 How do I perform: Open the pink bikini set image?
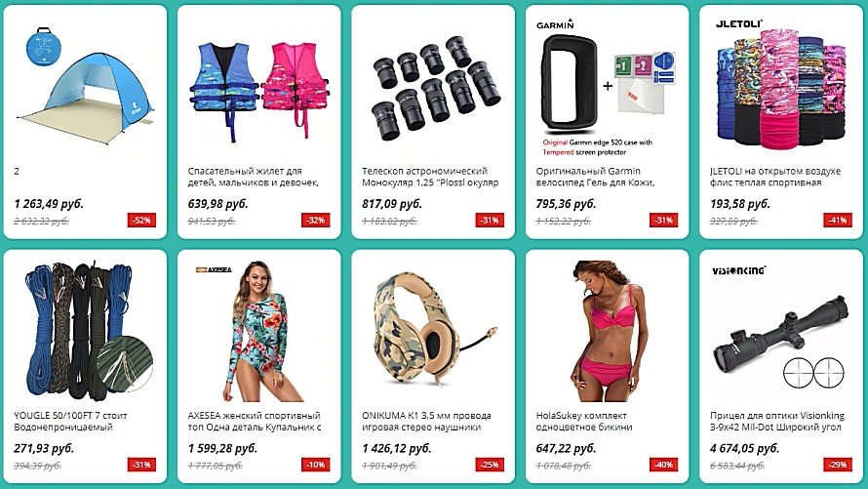click(x=607, y=331)
